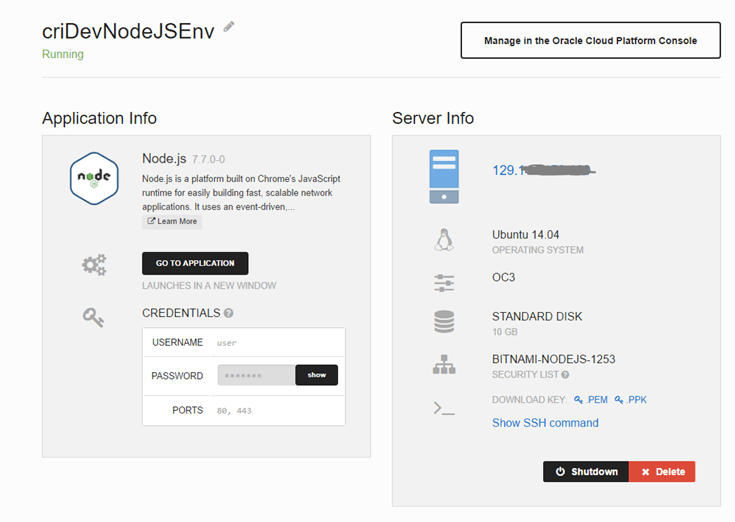Viewport: 735px width, 522px height.
Task: Open the Node.js Learn More link
Action: pyautogui.click(x=172, y=221)
